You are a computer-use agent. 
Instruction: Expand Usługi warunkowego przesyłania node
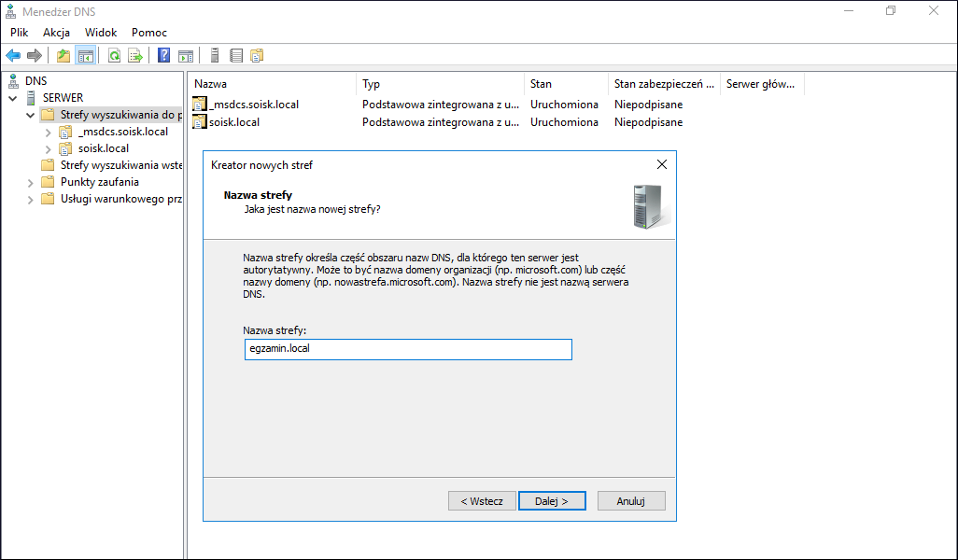(31, 199)
